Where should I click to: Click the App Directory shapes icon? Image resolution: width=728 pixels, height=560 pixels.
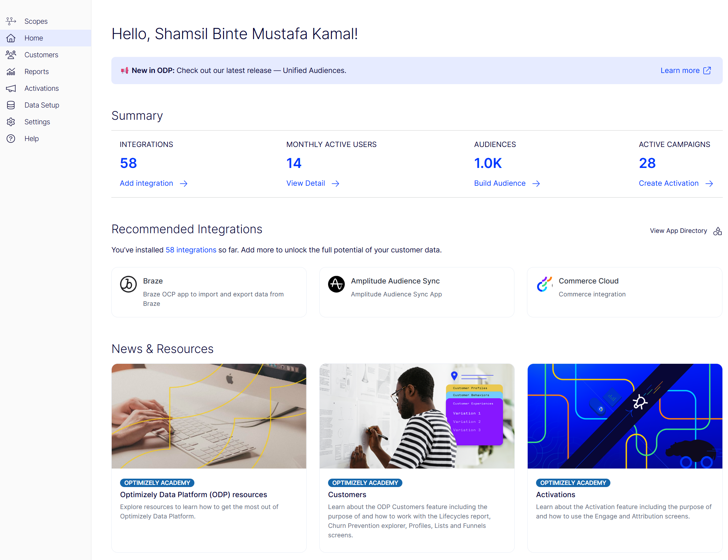tap(718, 231)
